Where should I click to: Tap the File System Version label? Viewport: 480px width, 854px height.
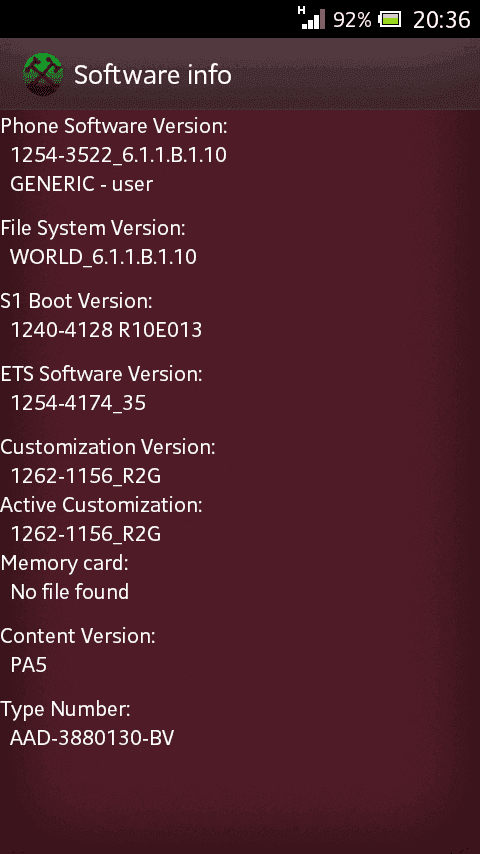pos(93,228)
